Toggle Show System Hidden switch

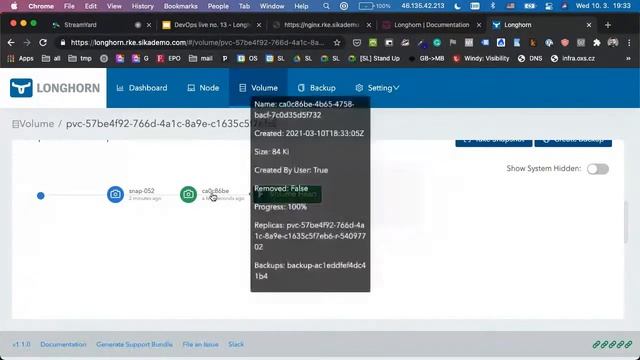598,169
